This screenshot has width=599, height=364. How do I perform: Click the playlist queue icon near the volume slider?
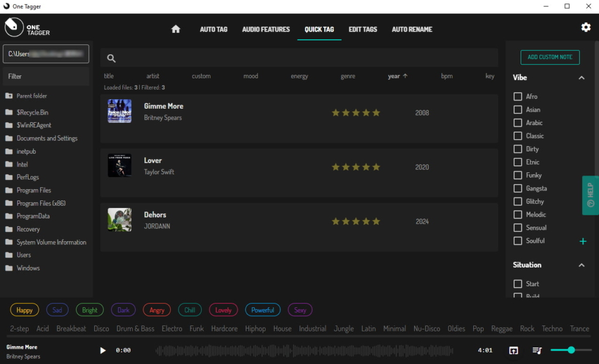point(536,350)
